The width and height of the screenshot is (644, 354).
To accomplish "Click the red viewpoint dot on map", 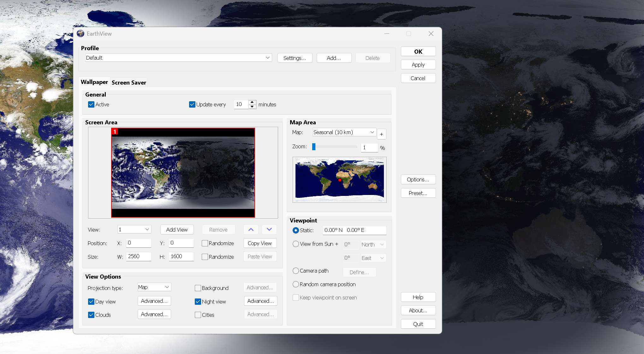I will pos(340,180).
